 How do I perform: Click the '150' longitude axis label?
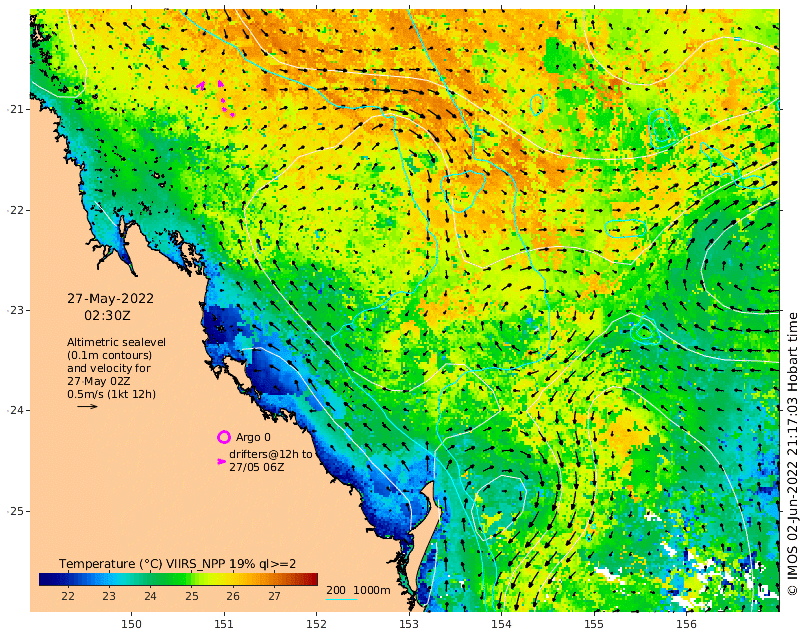pyautogui.click(x=132, y=624)
